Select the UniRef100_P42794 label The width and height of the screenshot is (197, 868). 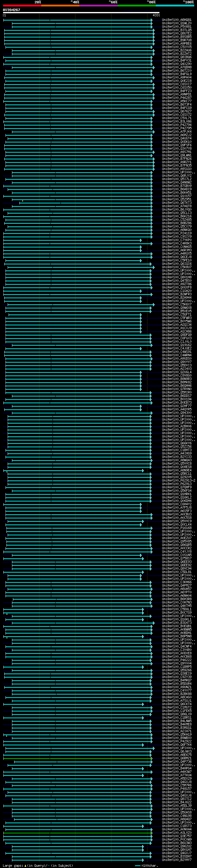(177, 125)
